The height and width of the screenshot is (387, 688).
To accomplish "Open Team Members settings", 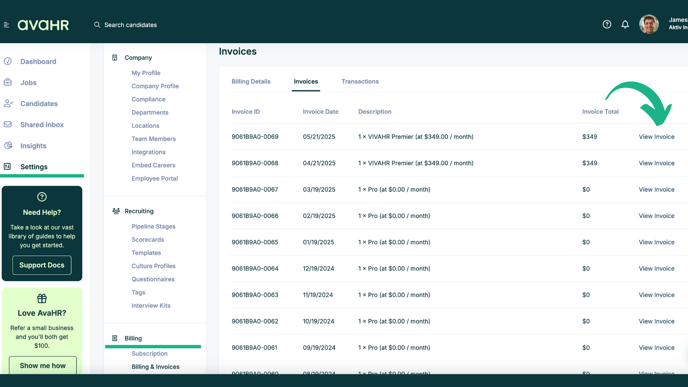I will 154,139.
